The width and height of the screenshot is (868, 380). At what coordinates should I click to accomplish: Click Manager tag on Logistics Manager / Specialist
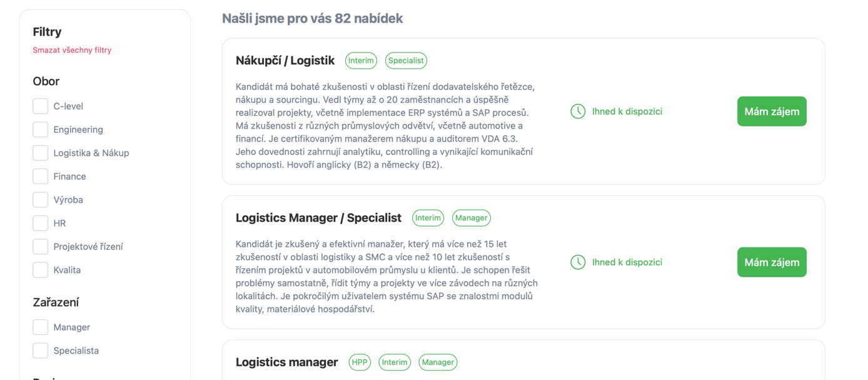(471, 218)
